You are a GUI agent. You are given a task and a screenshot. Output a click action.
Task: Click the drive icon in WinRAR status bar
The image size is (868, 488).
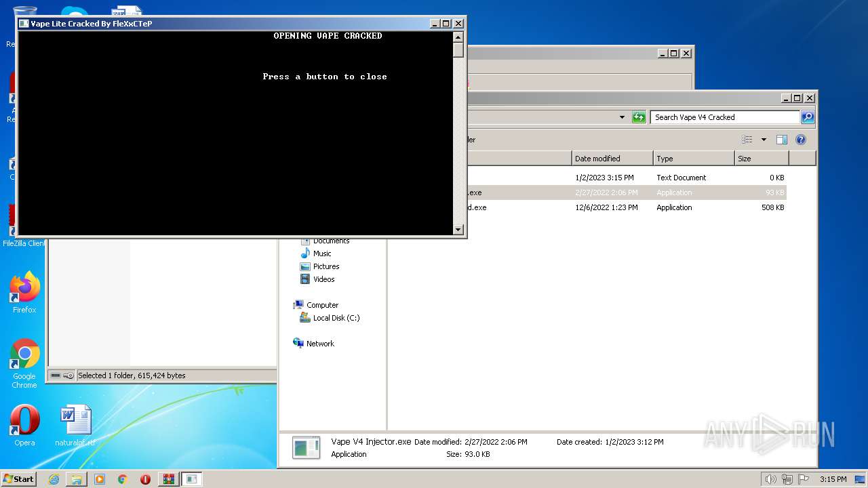[56, 375]
